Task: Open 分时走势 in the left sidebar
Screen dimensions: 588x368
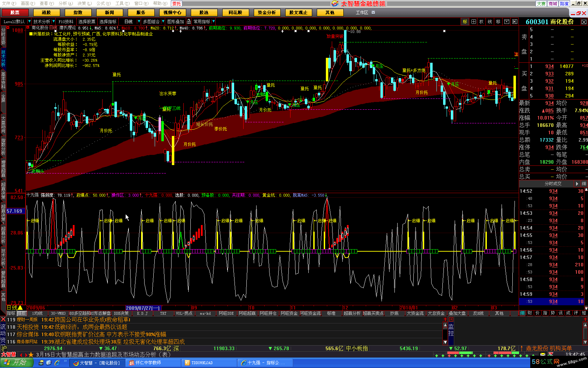Action: pyautogui.click(x=3, y=36)
